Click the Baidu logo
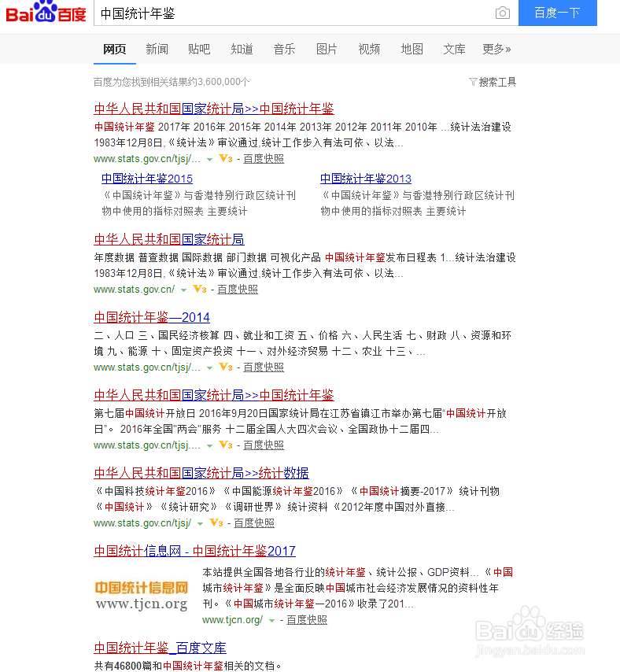The width and height of the screenshot is (620, 672). pos(46,12)
